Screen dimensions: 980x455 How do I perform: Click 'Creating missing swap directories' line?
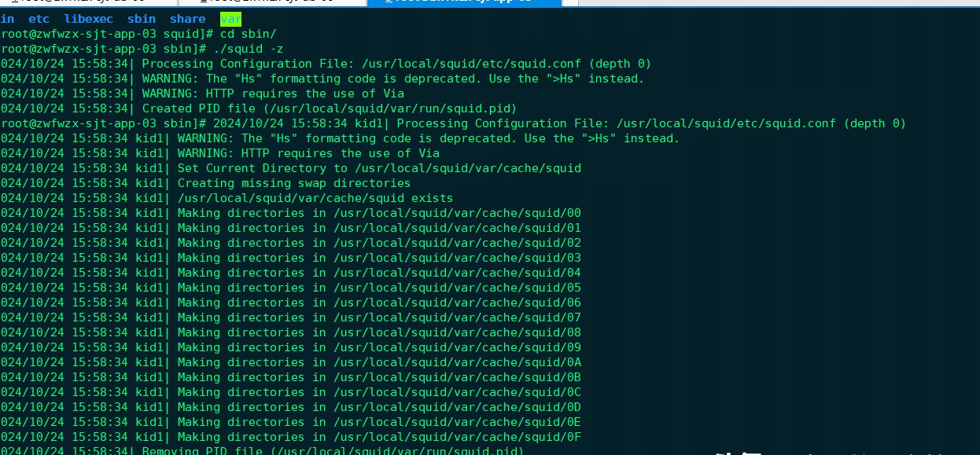pos(206,183)
